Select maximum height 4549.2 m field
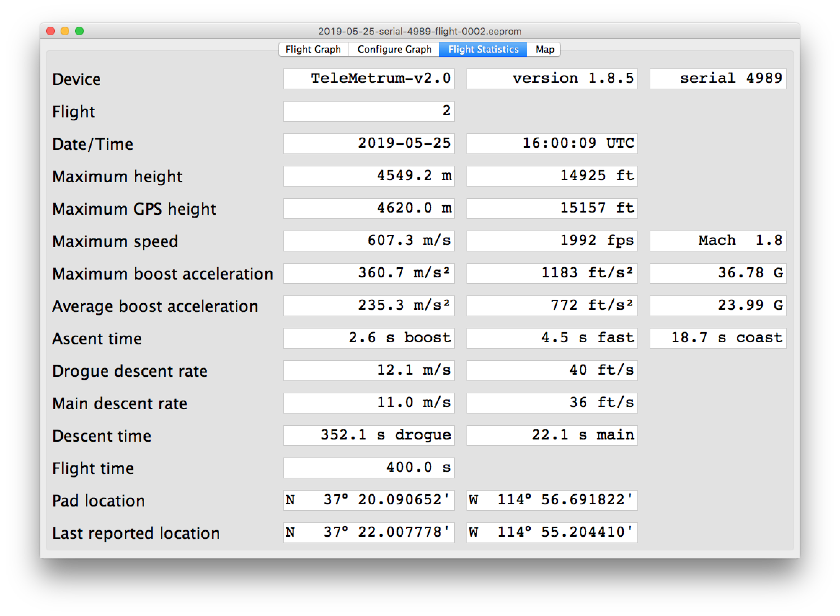Viewport: 840px width, 616px height. point(369,176)
